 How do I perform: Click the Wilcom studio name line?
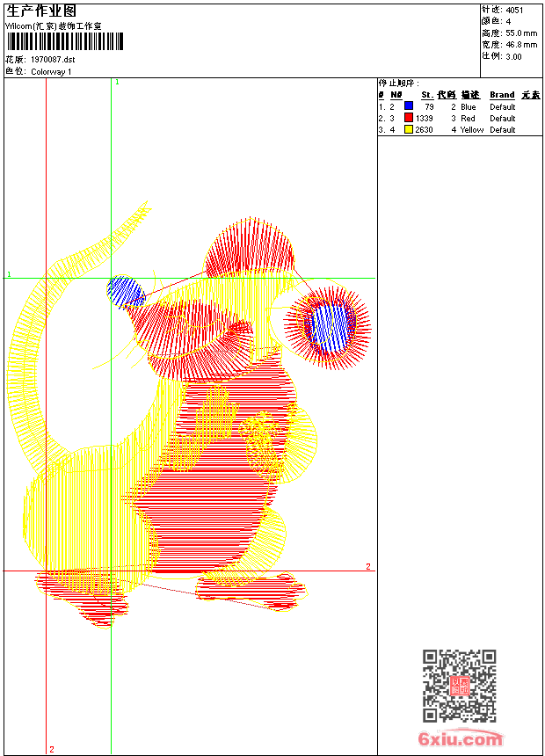coord(54,26)
